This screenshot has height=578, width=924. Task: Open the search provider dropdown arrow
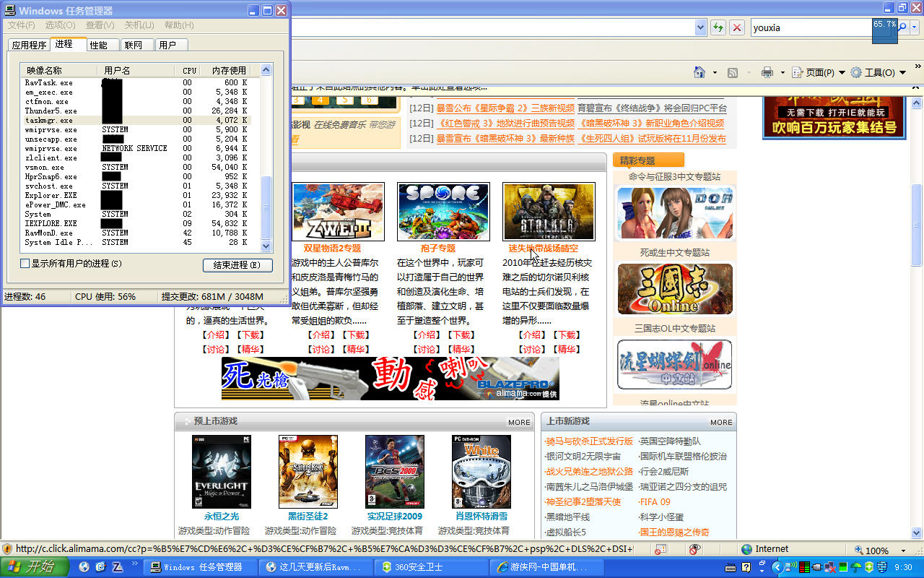[x=915, y=27]
